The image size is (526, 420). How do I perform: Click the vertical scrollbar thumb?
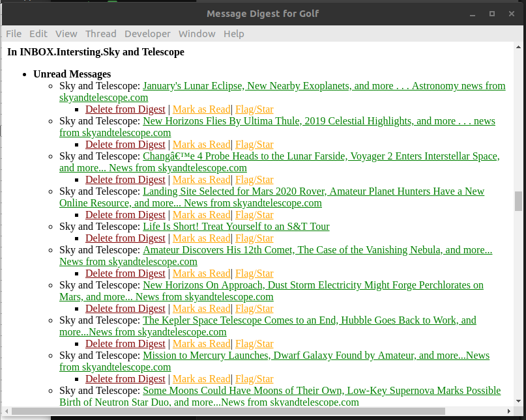(518, 201)
